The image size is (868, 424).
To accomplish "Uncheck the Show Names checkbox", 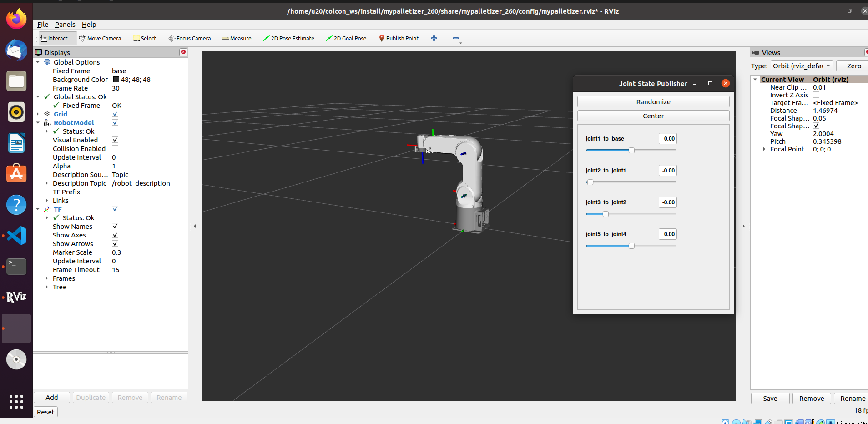I will tap(115, 227).
